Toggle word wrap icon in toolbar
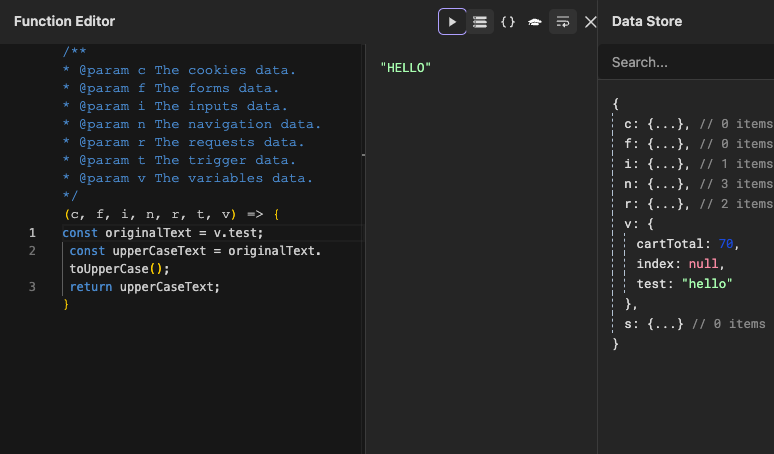The width and height of the screenshot is (774, 454). coord(563,22)
